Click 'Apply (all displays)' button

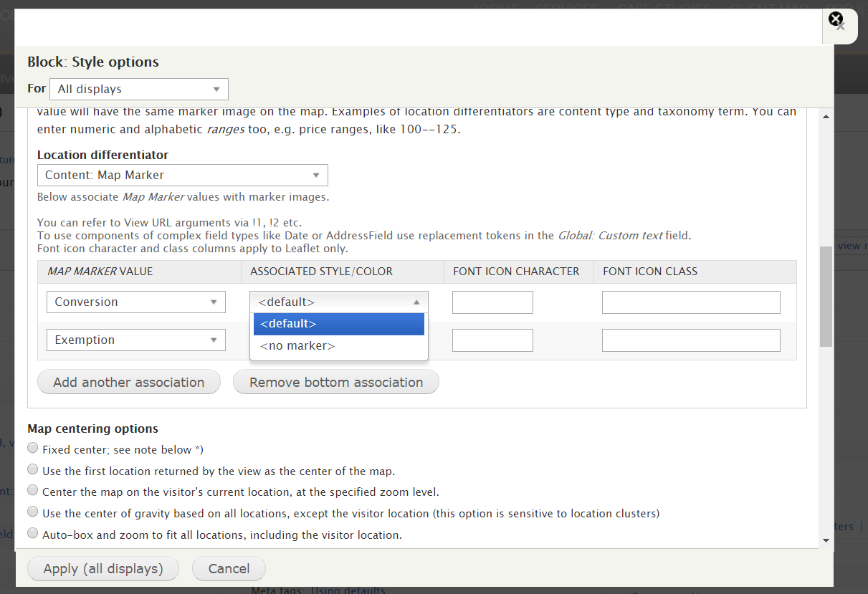103,569
